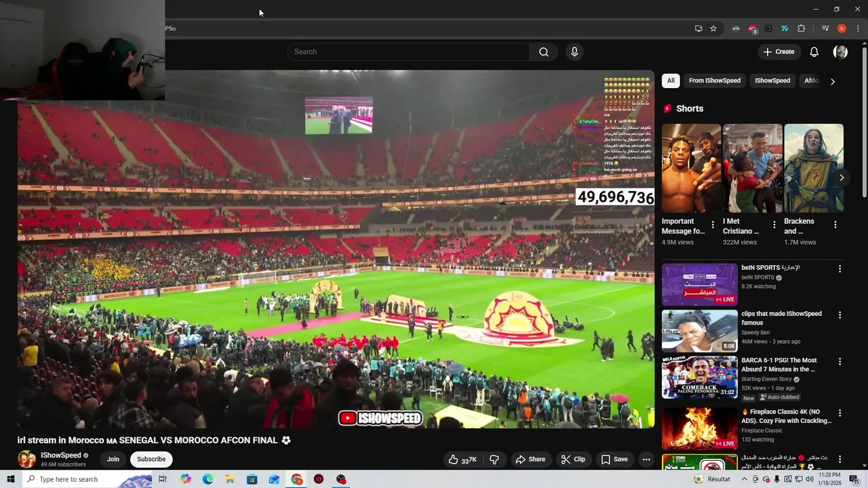The height and width of the screenshot is (488, 868).
Task: Open the ad-blocker extension with badge
Action: tap(752, 28)
